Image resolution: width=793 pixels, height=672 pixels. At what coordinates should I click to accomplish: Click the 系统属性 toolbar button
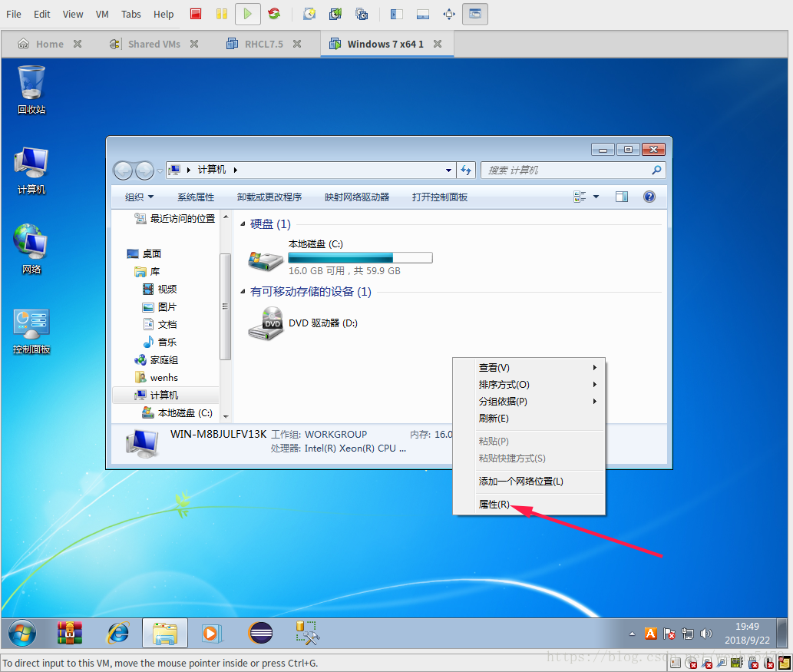click(x=196, y=197)
